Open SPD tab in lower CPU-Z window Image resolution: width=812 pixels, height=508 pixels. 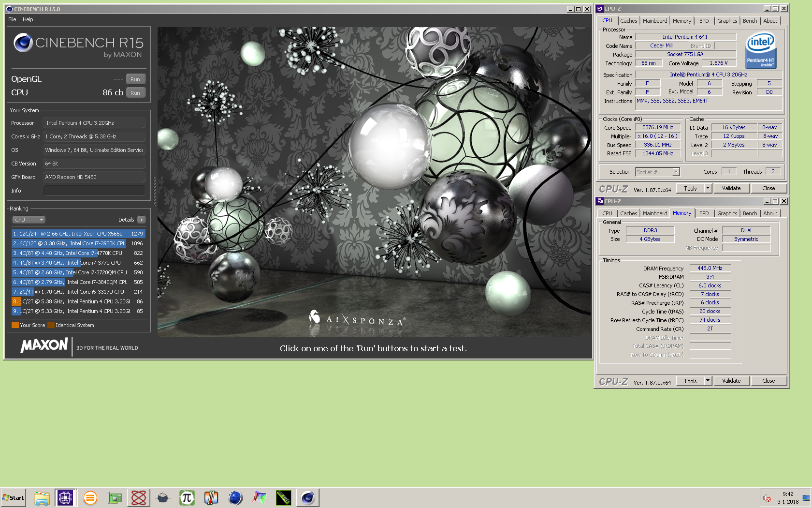(704, 213)
